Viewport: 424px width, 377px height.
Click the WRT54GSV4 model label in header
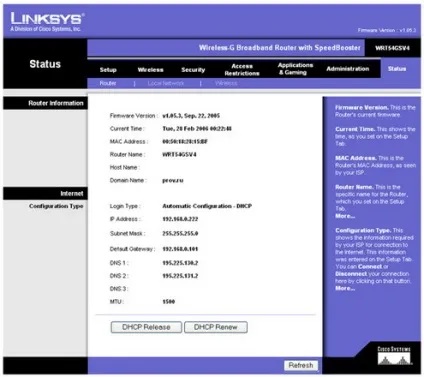(392, 48)
